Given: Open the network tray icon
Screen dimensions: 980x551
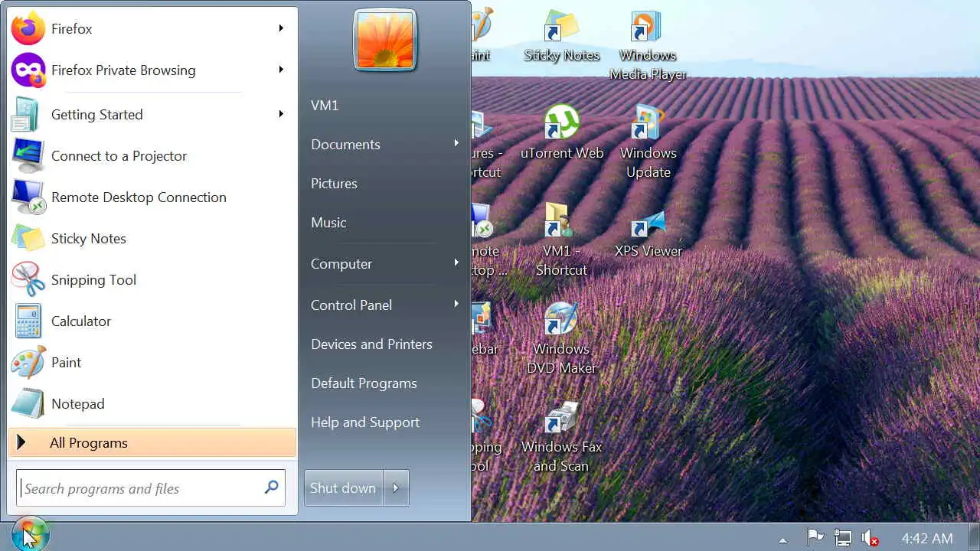Looking at the screenshot, I should coord(842,538).
